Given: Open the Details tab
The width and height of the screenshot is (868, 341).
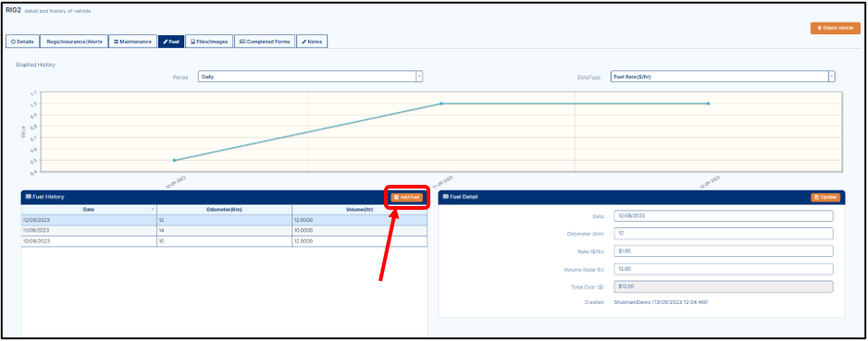Looking at the screenshot, I should click(x=23, y=42).
